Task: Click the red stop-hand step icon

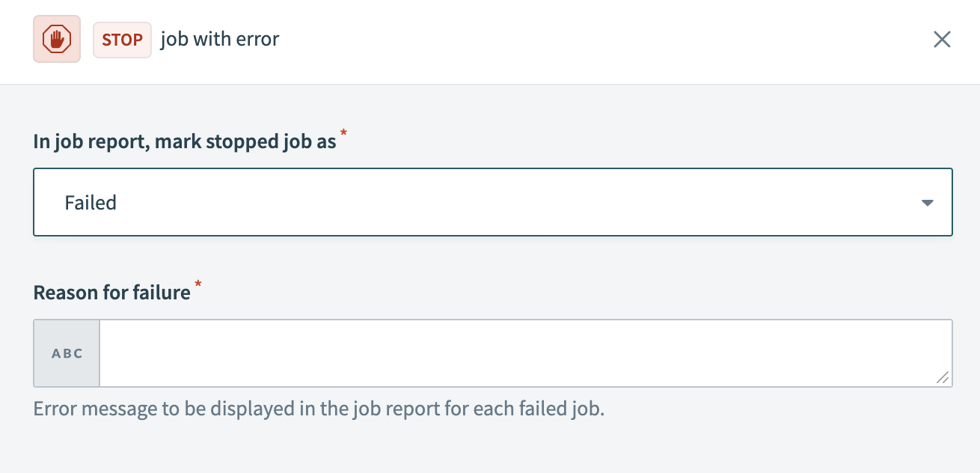Action: tap(57, 40)
